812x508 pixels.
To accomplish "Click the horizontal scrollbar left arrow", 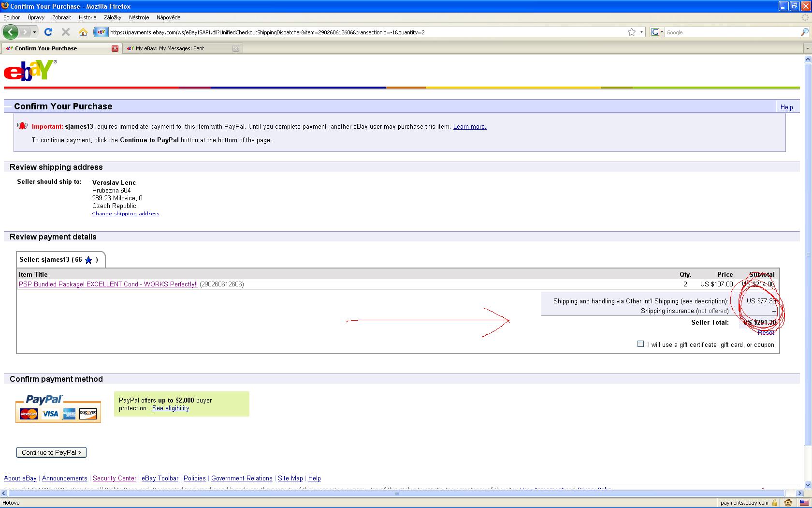I will (x=4, y=493).
